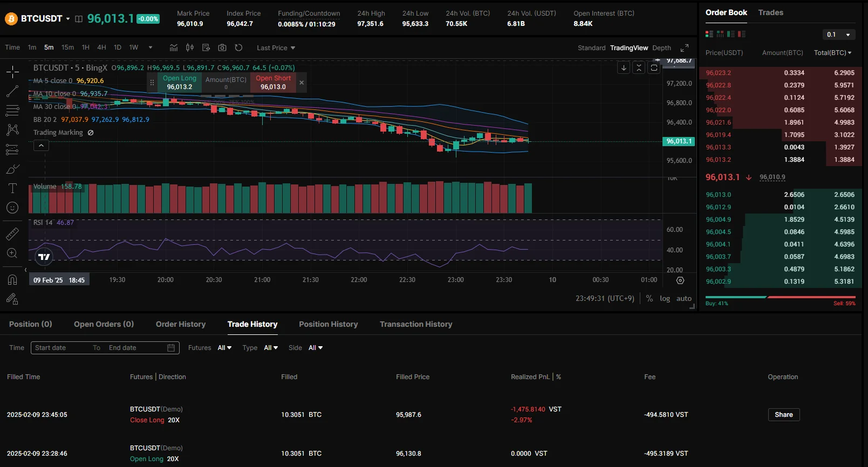The width and height of the screenshot is (868, 467).
Task: Click the document icon left of the camera
Action: [x=206, y=47]
